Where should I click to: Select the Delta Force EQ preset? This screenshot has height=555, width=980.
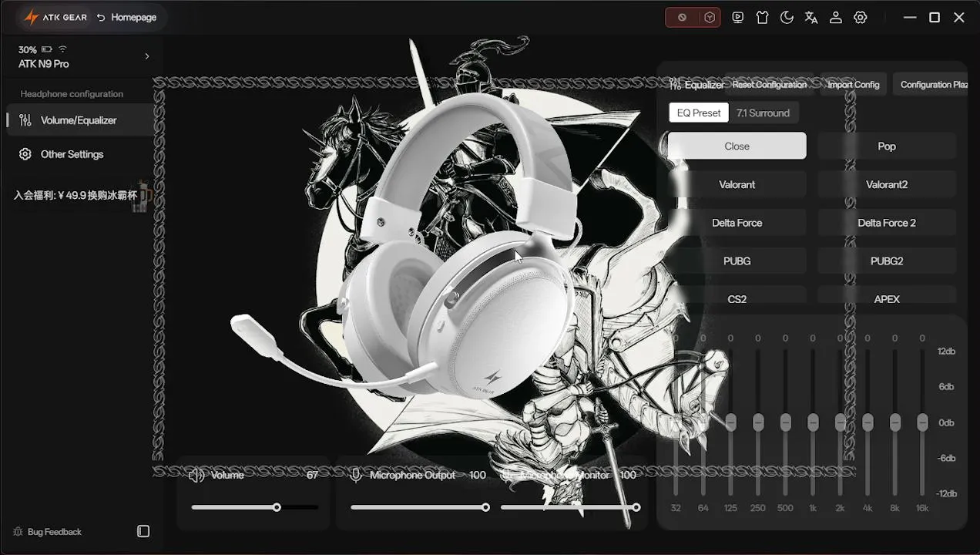pos(737,223)
